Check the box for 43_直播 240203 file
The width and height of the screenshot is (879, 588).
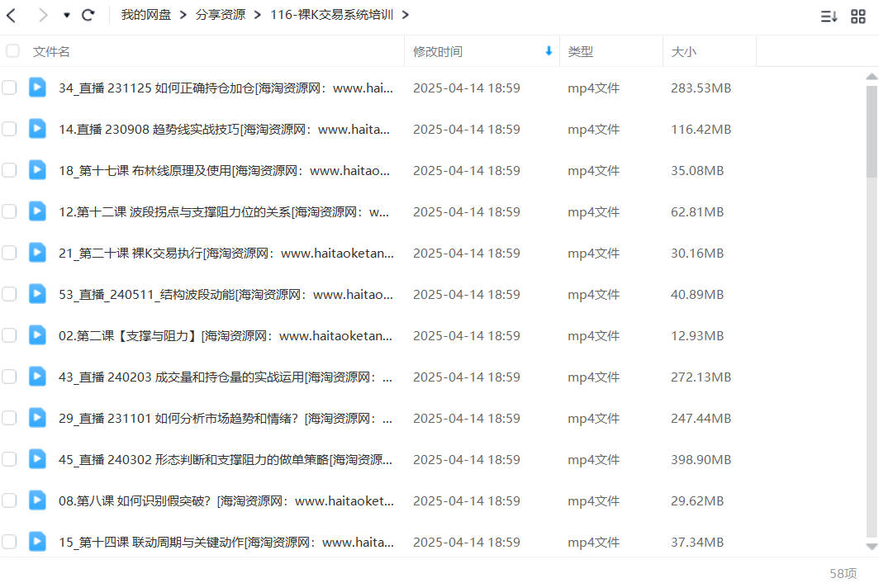(9, 377)
